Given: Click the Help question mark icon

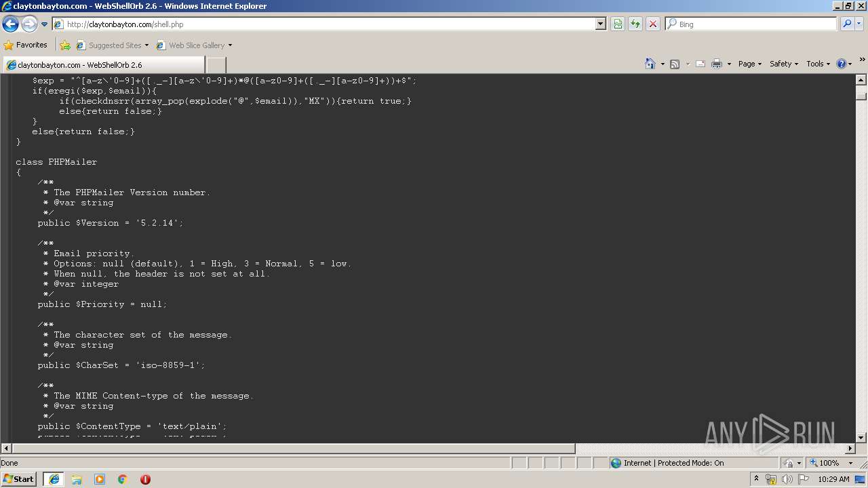Looking at the screenshot, I should pyautogui.click(x=842, y=64).
